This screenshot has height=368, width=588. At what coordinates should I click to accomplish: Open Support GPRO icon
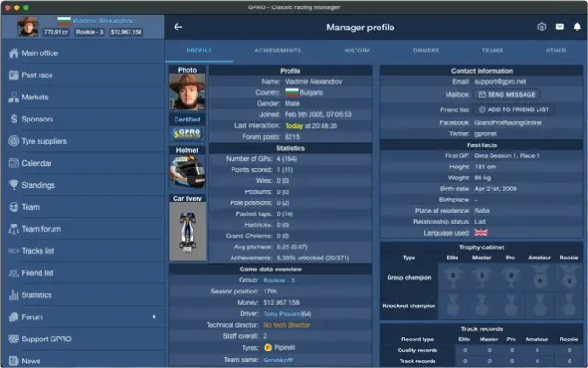[14, 339]
